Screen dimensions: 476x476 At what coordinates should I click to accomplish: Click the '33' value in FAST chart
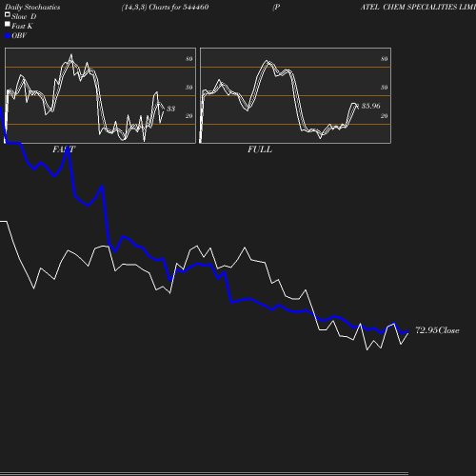point(170,109)
